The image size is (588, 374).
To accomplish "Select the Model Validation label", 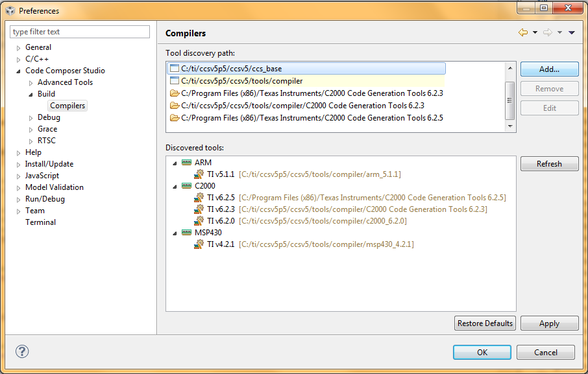I will point(55,187).
